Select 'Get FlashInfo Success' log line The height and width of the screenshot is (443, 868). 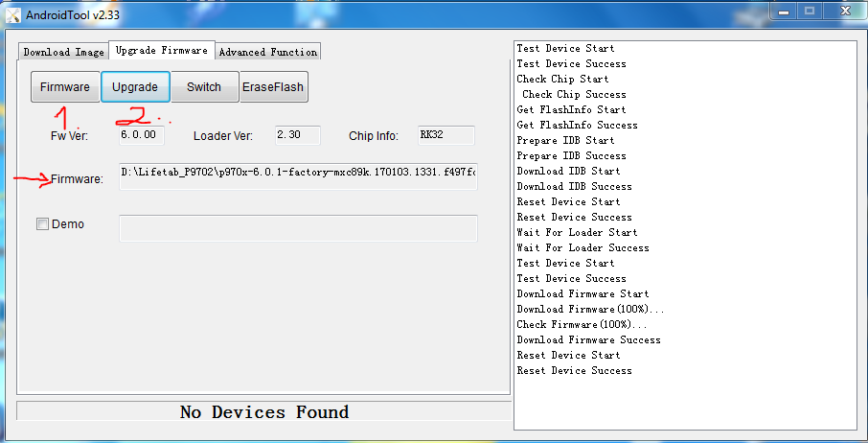tap(577, 126)
